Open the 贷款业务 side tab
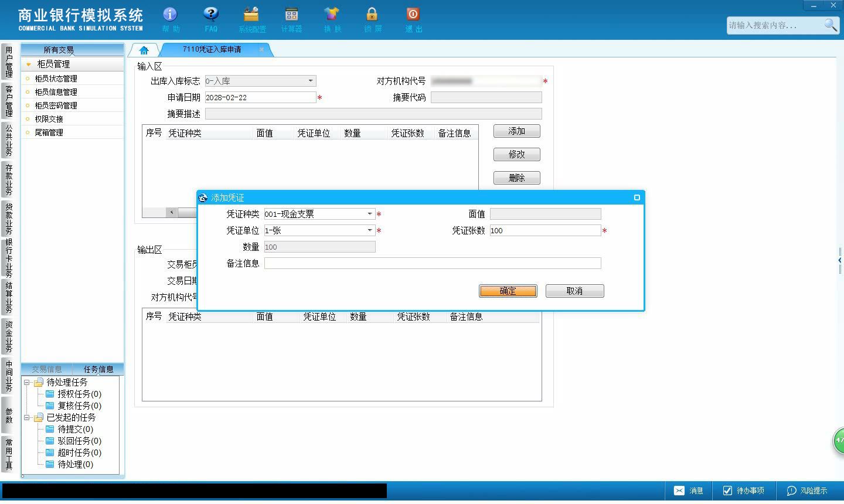 (x=9, y=218)
